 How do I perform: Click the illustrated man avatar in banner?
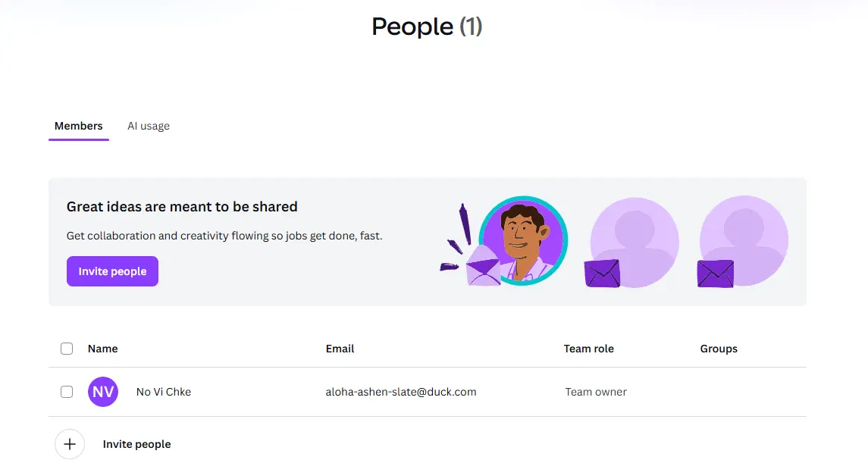click(523, 240)
